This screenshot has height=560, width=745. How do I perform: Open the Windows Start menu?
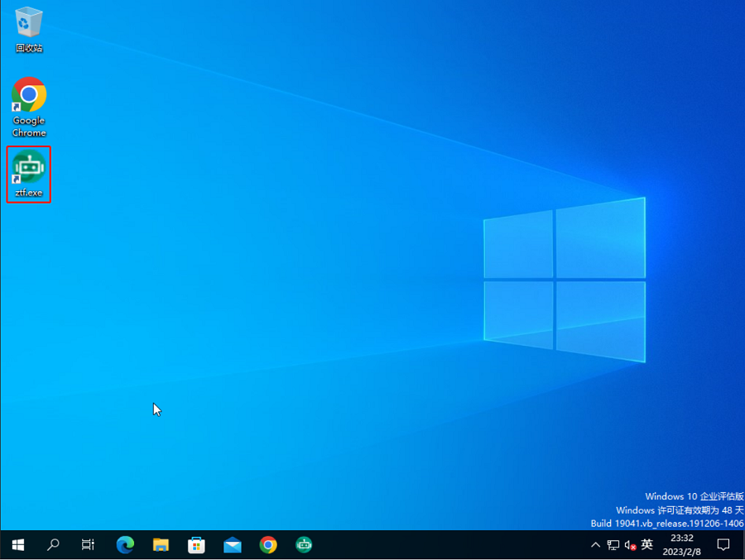coord(17,545)
